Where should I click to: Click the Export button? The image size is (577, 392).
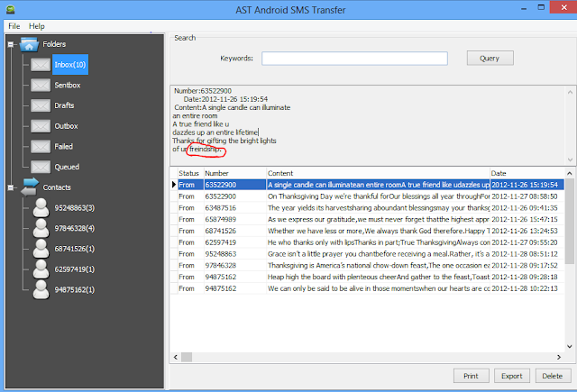(512, 376)
